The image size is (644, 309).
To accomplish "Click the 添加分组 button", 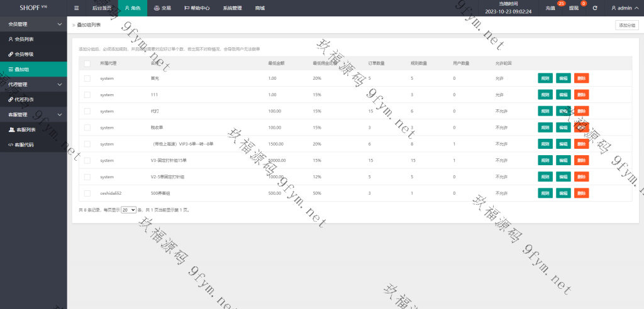I will pos(627,25).
